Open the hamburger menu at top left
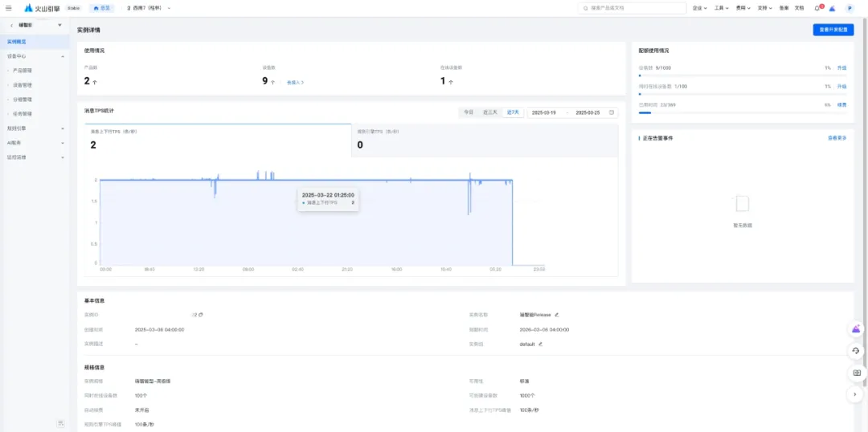 (x=9, y=7)
